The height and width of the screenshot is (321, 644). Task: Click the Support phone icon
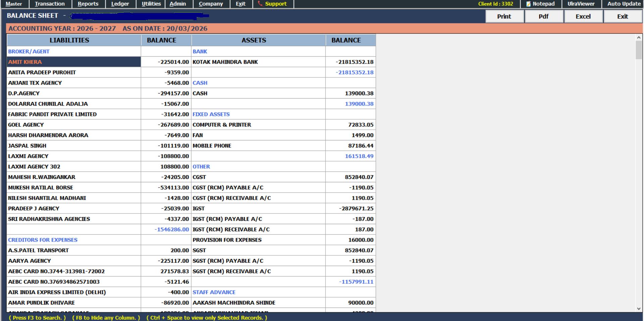(x=260, y=4)
